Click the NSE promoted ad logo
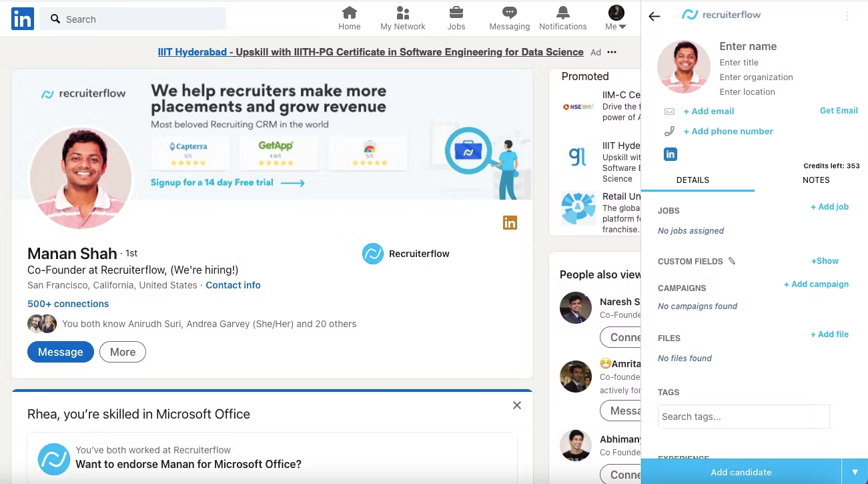The image size is (868, 484). click(578, 106)
